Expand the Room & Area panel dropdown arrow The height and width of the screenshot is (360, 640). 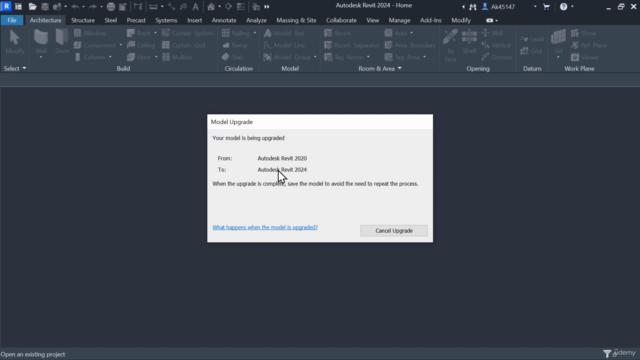click(400, 69)
